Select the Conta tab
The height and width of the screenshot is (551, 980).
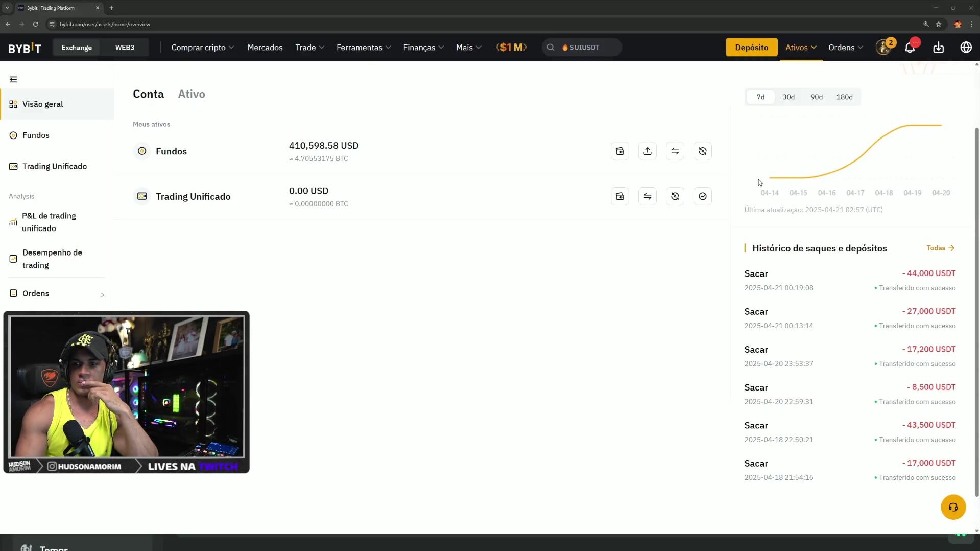coord(148,94)
